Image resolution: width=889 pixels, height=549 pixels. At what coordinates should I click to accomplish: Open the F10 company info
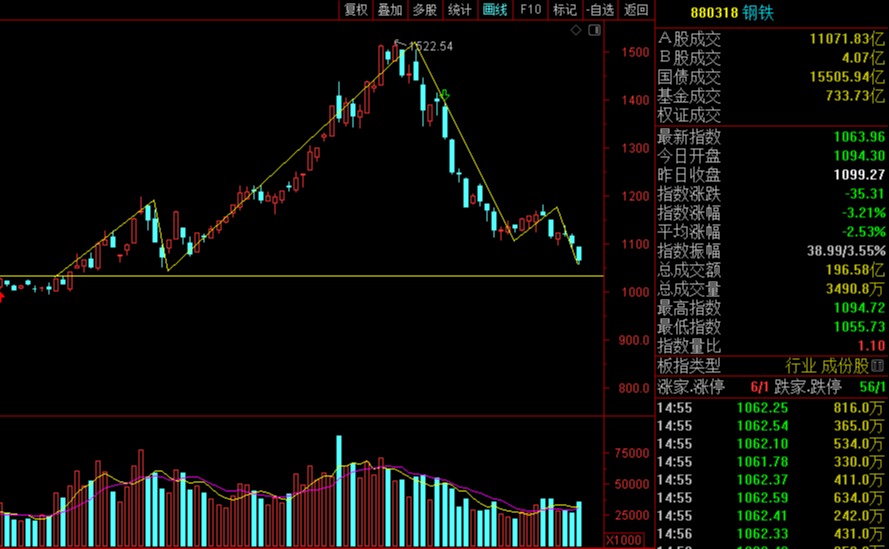(530, 10)
